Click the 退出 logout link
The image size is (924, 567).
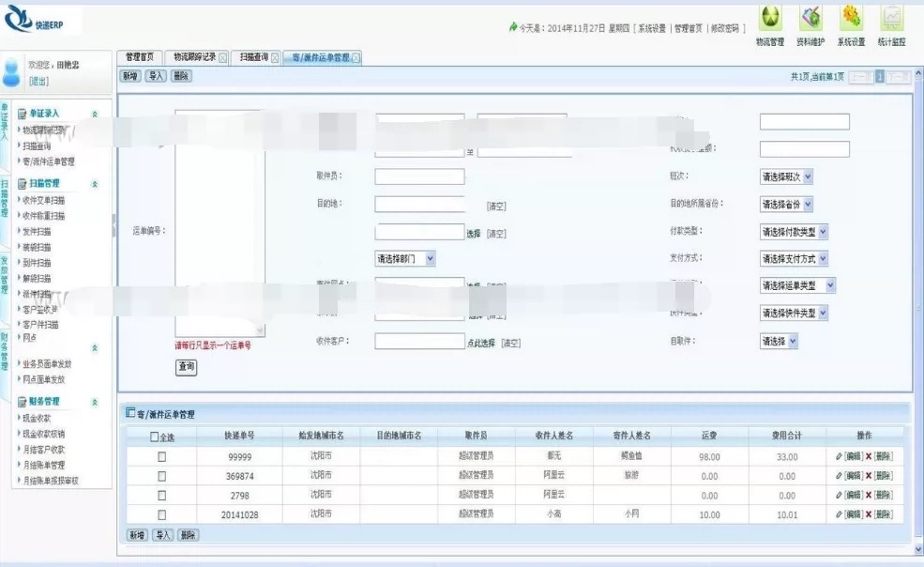click(x=38, y=82)
